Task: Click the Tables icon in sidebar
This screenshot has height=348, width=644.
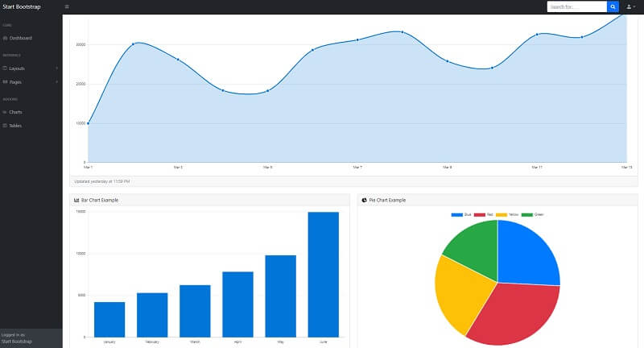Action: pos(5,126)
